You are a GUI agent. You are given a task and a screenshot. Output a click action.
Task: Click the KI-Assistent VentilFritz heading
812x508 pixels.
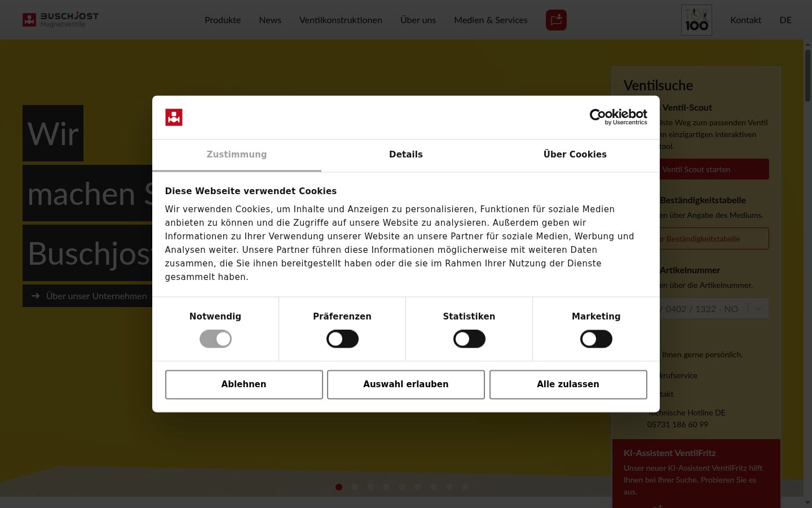point(669,453)
